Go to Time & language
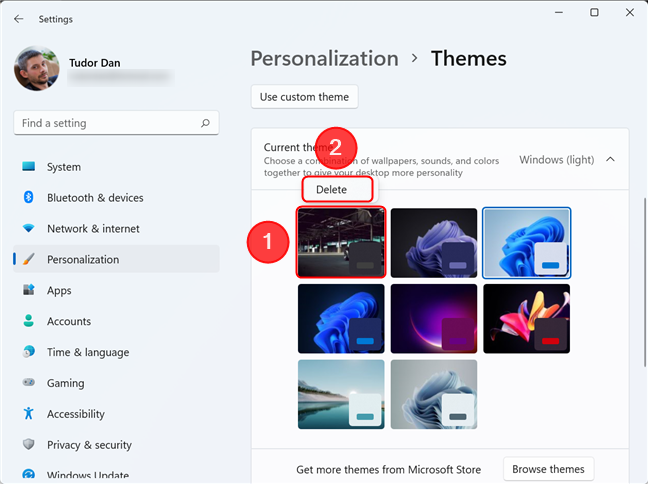The width and height of the screenshot is (648, 484). (116, 352)
